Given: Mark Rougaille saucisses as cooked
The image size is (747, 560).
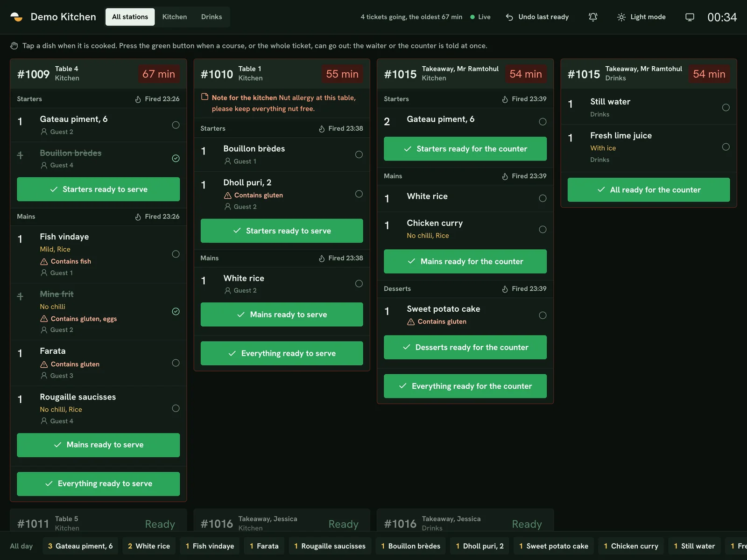Looking at the screenshot, I should click(176, 408).
